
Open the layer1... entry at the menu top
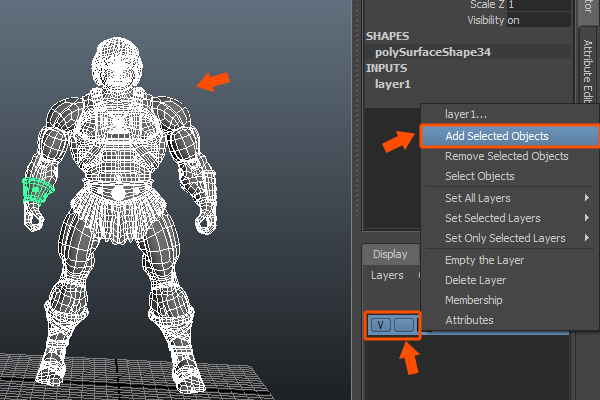pos(466,114)
